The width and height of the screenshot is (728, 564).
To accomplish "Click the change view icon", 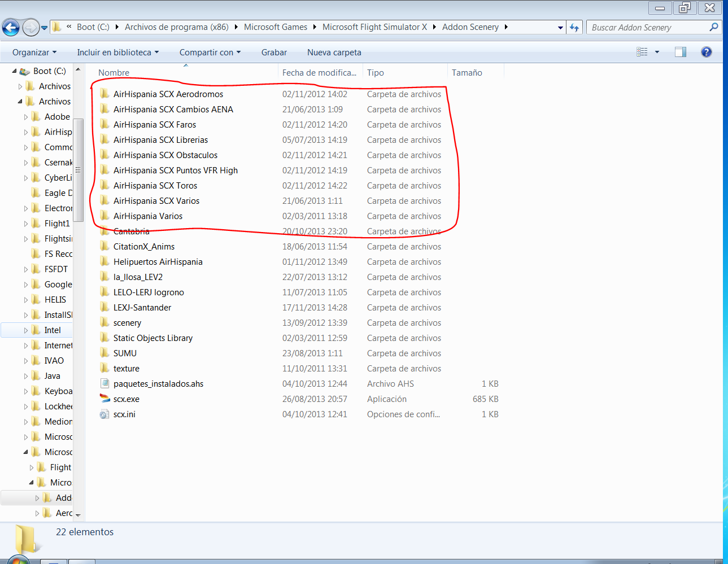I will [642, 52].
